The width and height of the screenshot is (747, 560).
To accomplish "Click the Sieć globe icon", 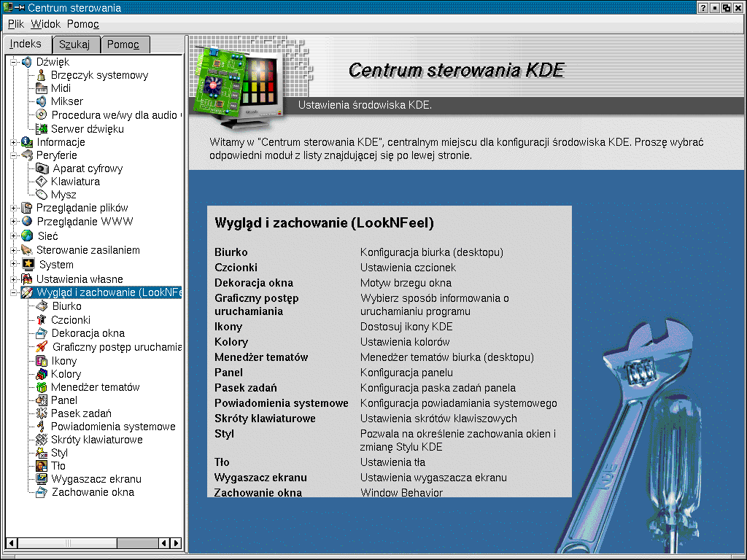I will coord(27,236).
